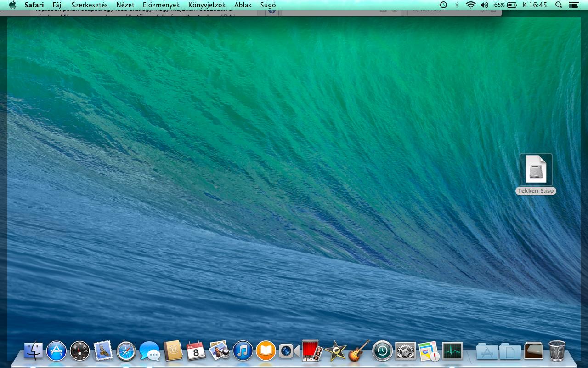Viewport: 588px width, 368px height.
Task: Open the Ablak menu
Action: click(243, 5)
